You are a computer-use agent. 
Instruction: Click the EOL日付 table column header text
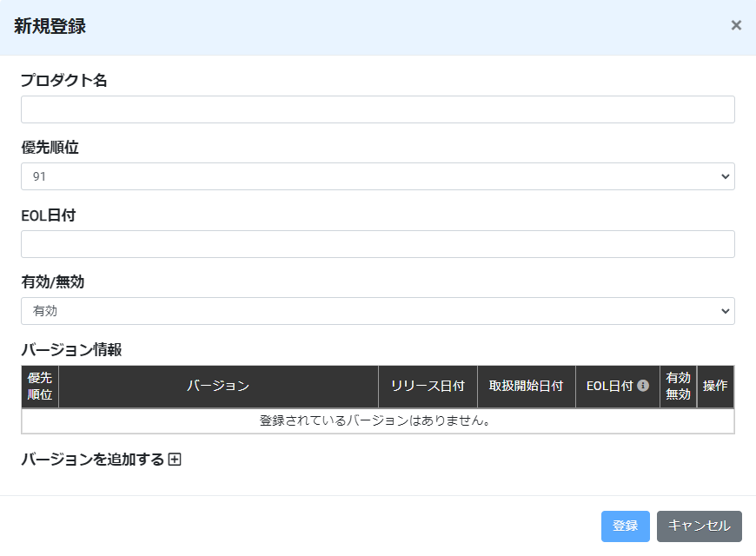(x=609, y=387)
